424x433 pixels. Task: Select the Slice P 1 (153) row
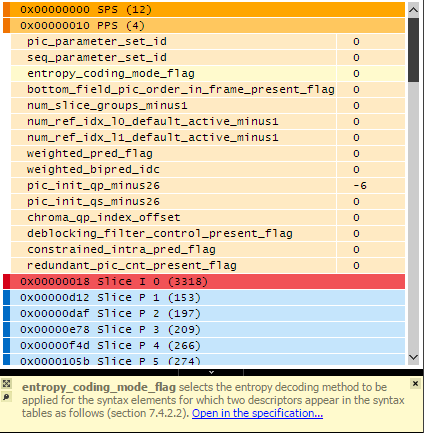[x=204, y=297]
